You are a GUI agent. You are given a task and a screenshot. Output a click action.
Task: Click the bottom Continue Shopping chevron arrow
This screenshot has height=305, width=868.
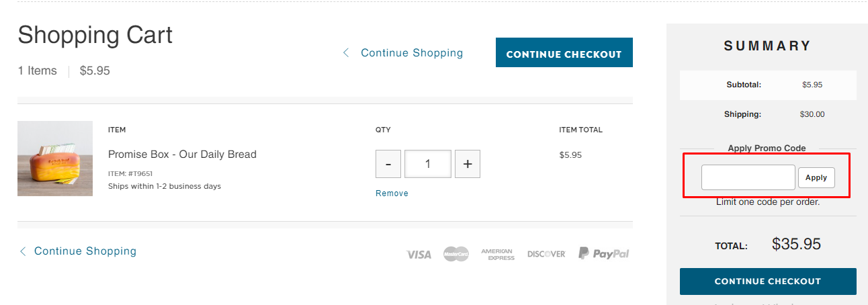click(x=23, y=251)
